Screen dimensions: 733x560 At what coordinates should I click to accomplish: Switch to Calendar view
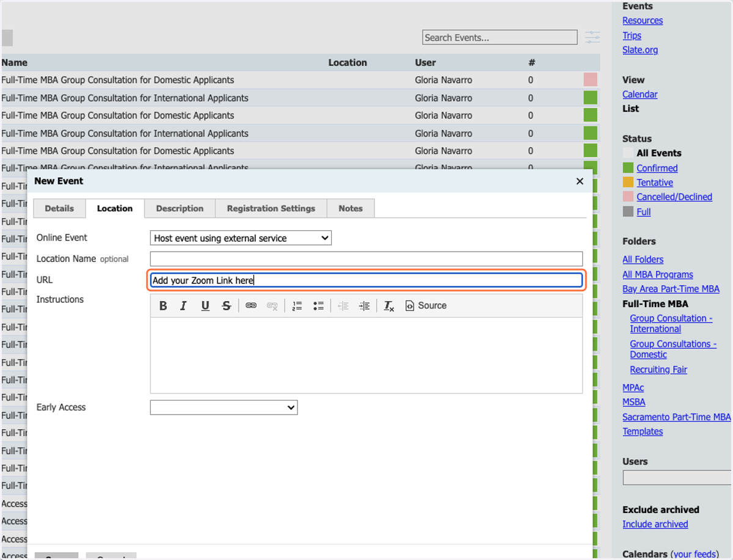pos(640,94)
